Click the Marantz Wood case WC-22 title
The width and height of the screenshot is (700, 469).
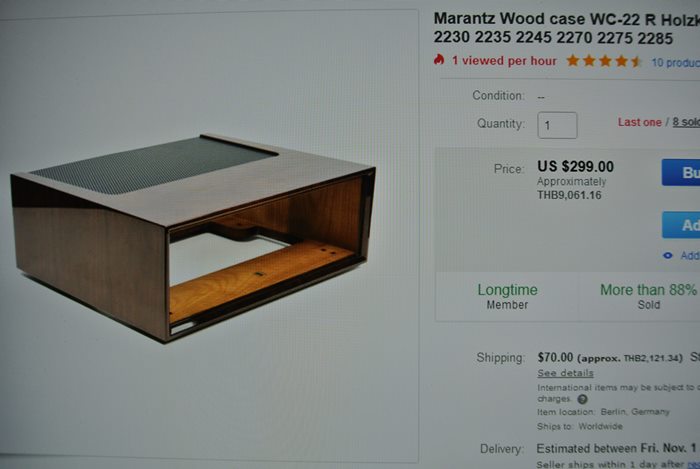click(x=567, y=28)
